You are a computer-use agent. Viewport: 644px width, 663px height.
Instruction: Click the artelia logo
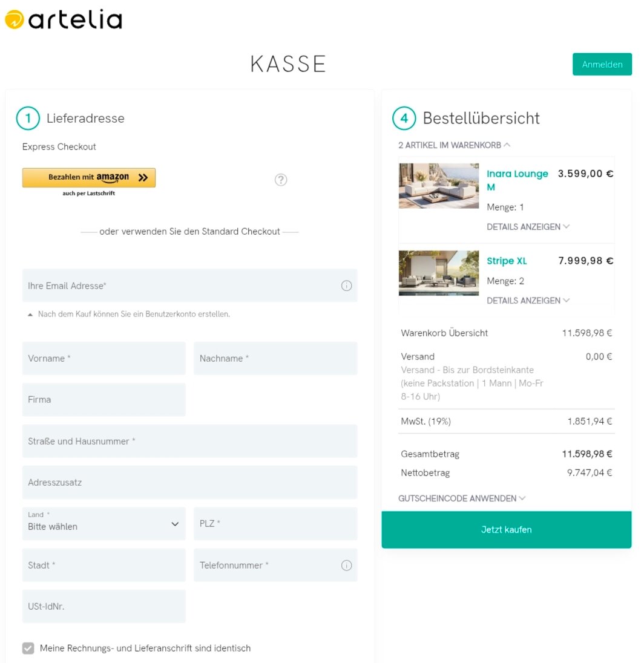64,20
